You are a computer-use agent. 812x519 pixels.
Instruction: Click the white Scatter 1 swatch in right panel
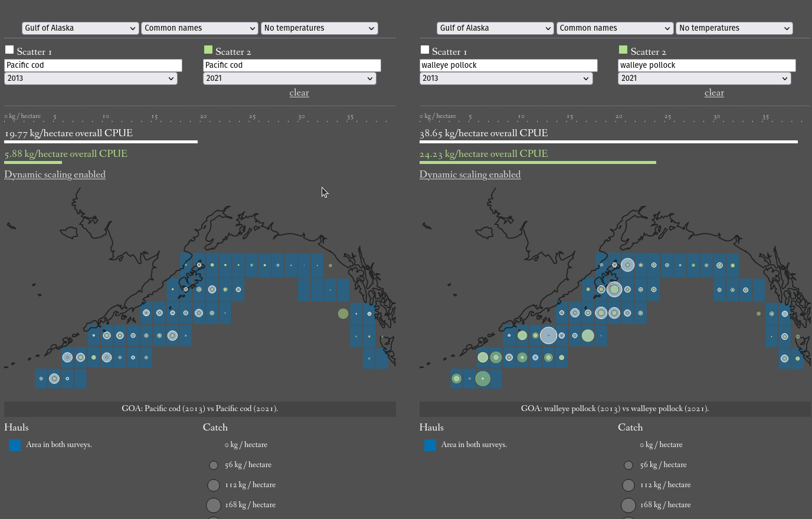[x=425, y=50]
